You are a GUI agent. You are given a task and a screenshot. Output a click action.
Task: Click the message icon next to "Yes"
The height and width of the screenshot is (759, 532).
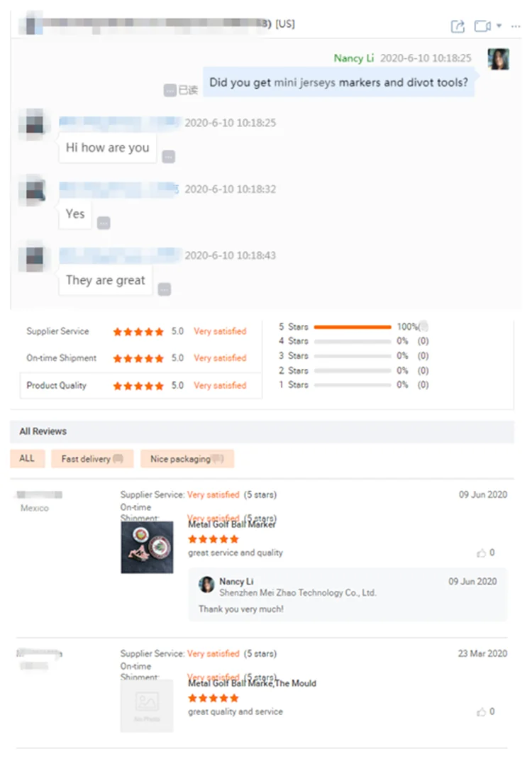click(x=104, y=223)
